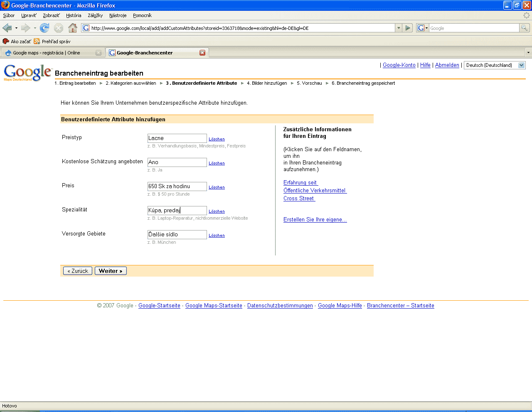This screenshot has width=532, height=412.
Task: Click the Preistyp input field
Action: [x=177, y=138]
